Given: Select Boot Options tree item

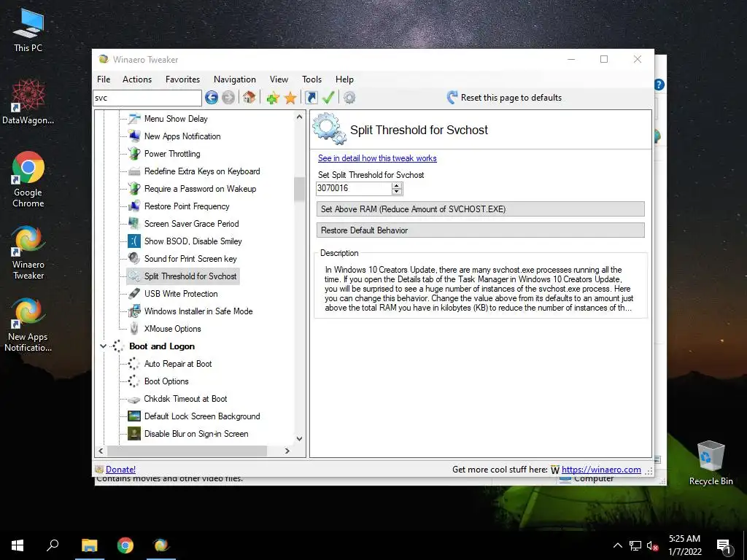Looking at the screenshot, I should click(x=166, y=381).
